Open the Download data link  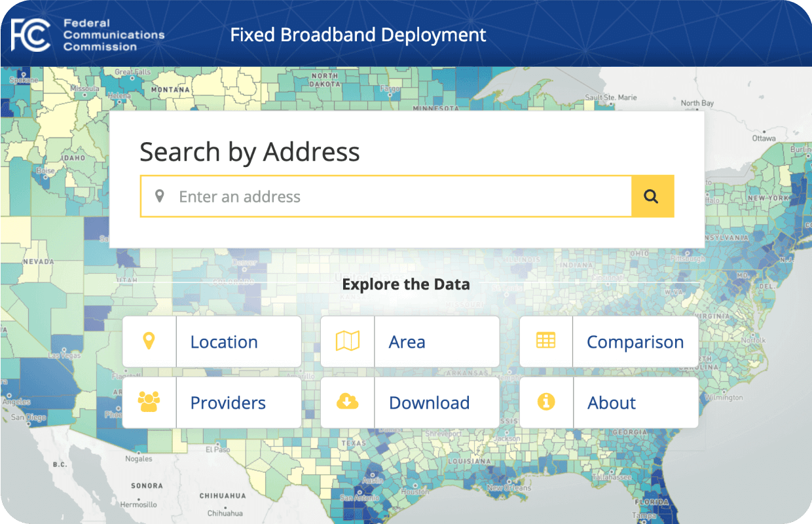pos(429,403)
